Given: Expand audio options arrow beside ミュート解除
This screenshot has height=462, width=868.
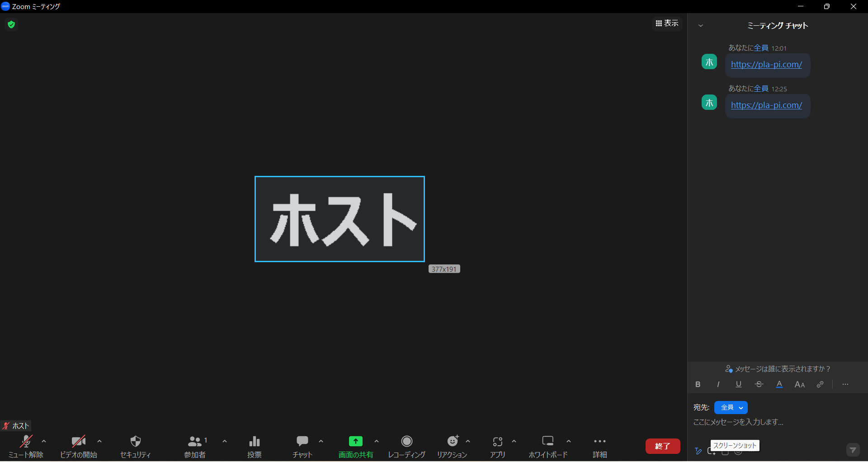Looking at the screenshot, I should click(44, 441).
